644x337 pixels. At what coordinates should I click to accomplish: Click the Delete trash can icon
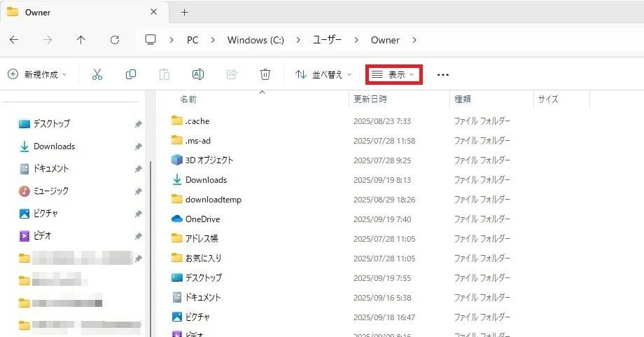265,74
